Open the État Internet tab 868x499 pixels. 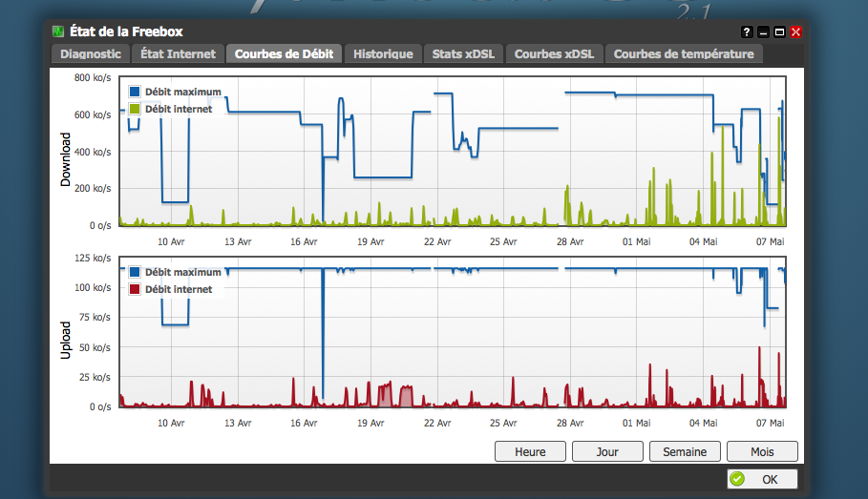[x=178, y=53]
